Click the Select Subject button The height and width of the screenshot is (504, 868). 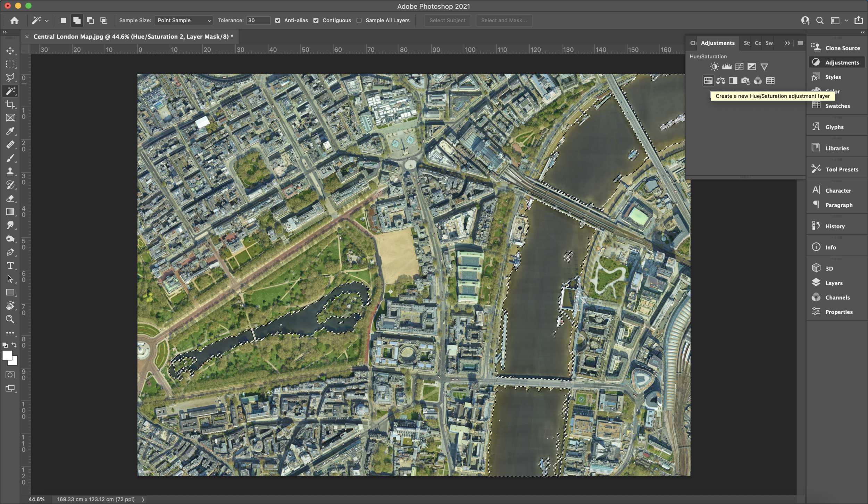click(x=448, y=20)
